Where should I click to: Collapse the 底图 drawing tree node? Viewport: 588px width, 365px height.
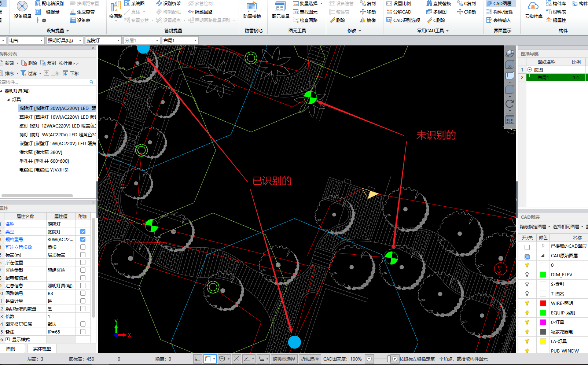pos(529,70)
